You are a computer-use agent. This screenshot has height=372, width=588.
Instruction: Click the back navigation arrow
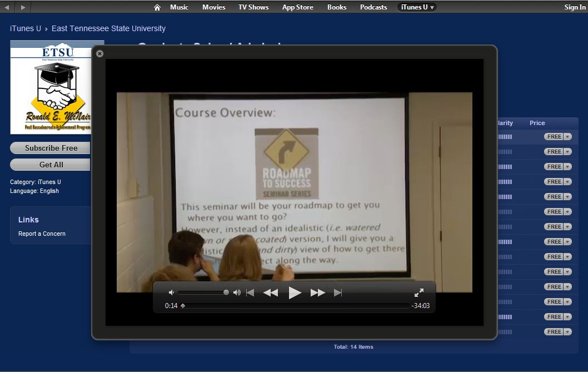coord(7,7)
